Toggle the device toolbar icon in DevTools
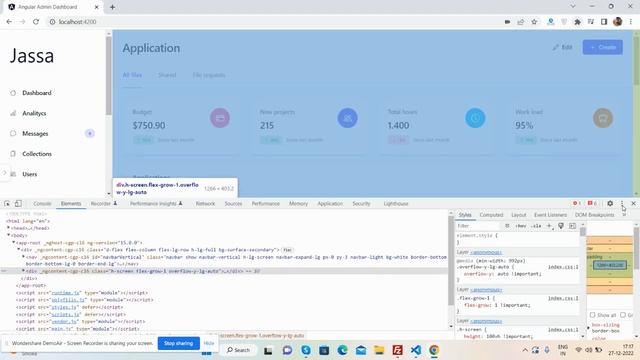 [x=18, y=203]
